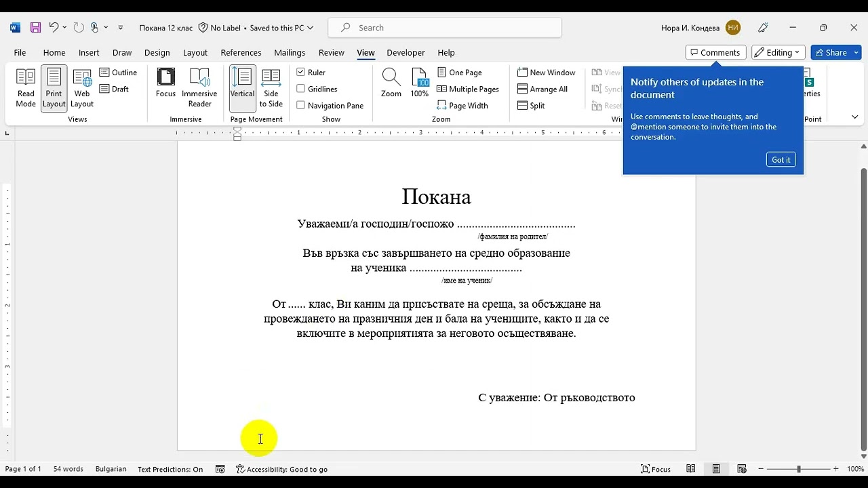Choose Multiple Pages zoom
The width and height of the screenshot is (868, 488).
pos(468,89)
